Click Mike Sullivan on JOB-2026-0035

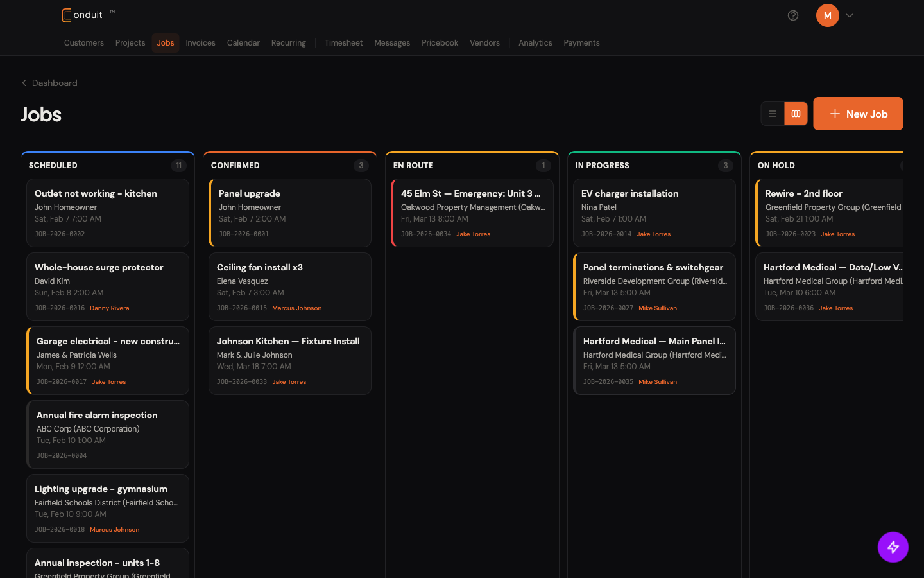click(658, 382)
